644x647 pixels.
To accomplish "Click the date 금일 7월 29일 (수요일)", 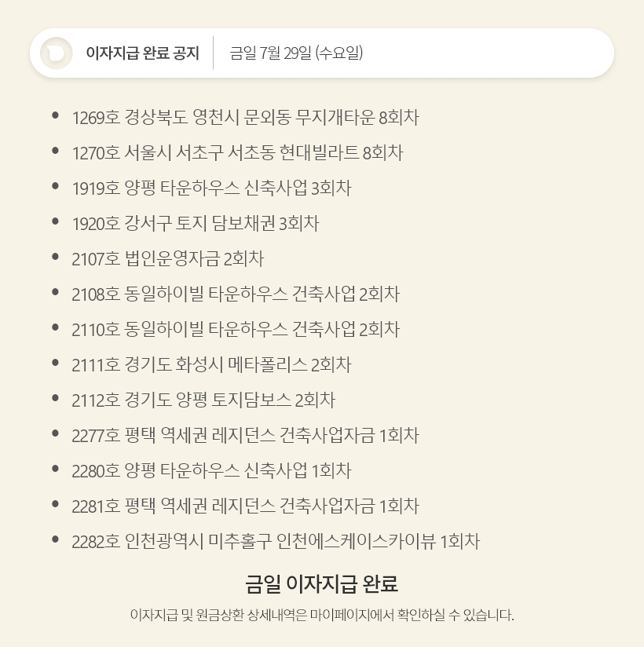I will (x=296, y=53).
